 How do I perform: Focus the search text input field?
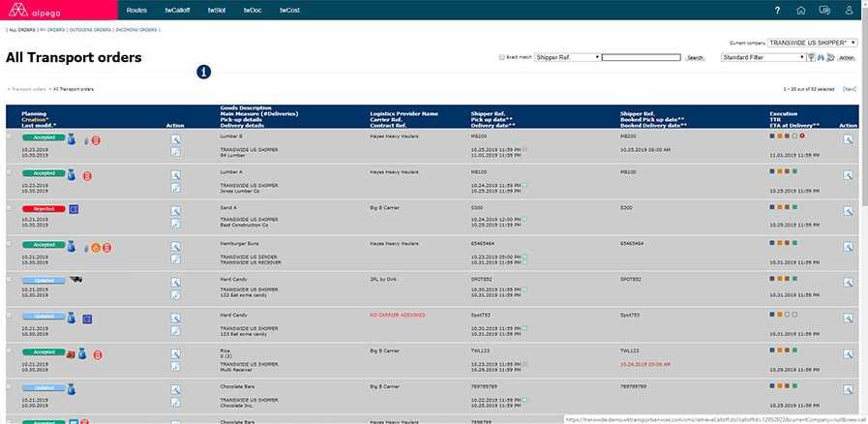(641, 57)
